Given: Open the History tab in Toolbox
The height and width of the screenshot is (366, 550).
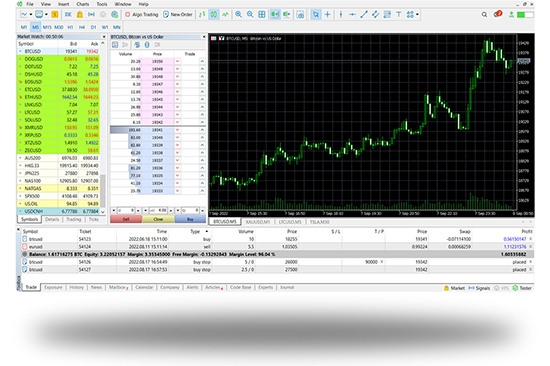Looking at the screenshot, I should [x=76, y=287].
